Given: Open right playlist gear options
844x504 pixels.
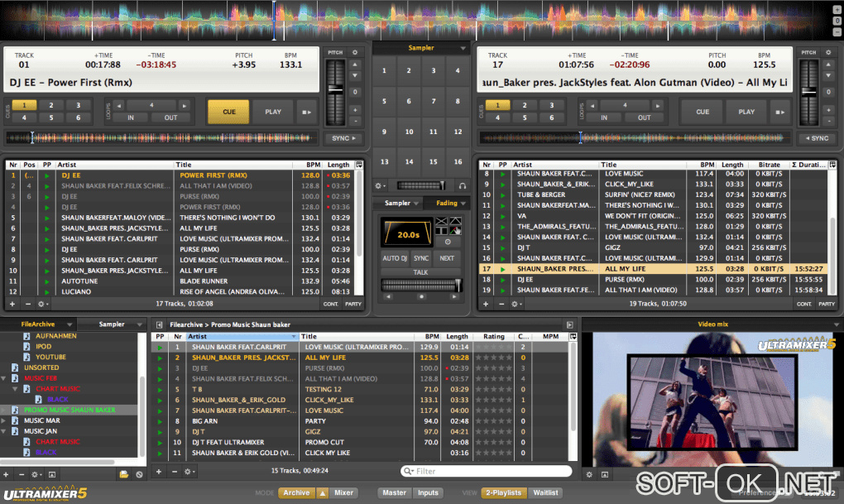Looking at the screenshot, I should click(516, 305).
